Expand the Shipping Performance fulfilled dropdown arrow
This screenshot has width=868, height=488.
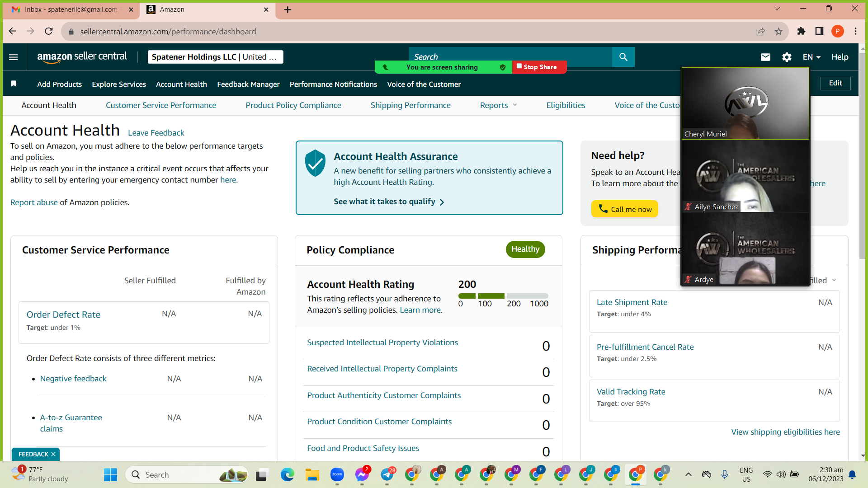coord(834,280)
